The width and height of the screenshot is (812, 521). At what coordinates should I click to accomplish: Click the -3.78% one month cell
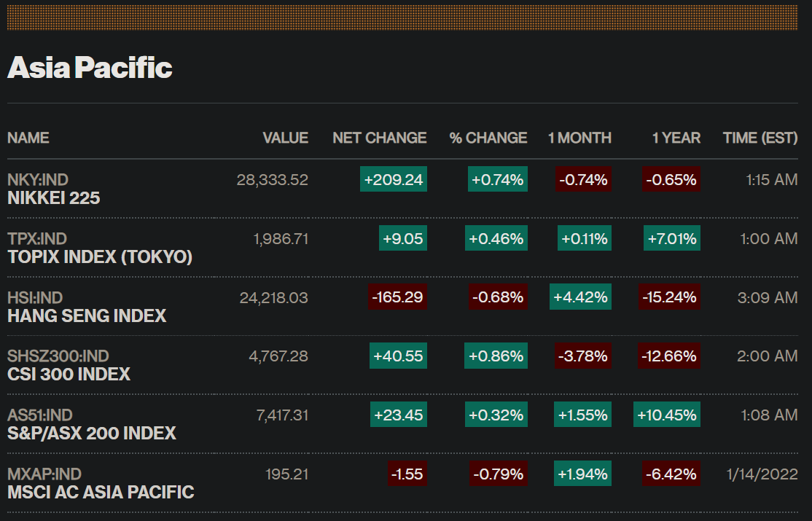coord(583,356)
